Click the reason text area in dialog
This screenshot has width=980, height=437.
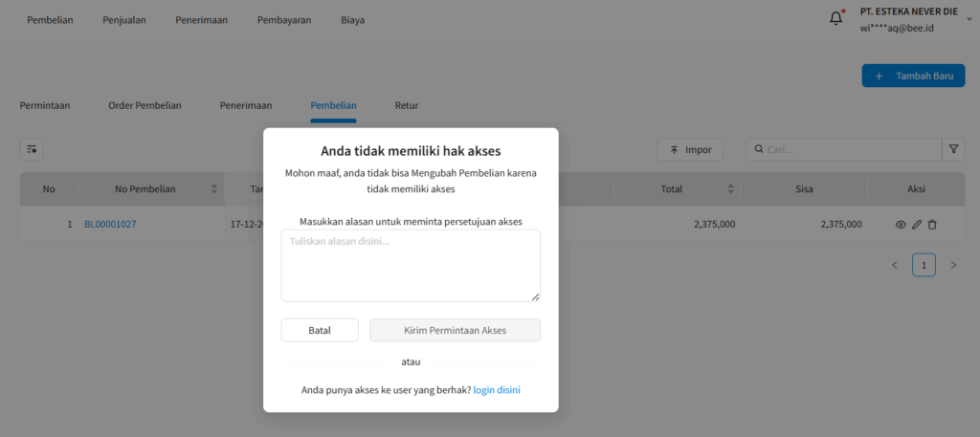tap(411, 266)
